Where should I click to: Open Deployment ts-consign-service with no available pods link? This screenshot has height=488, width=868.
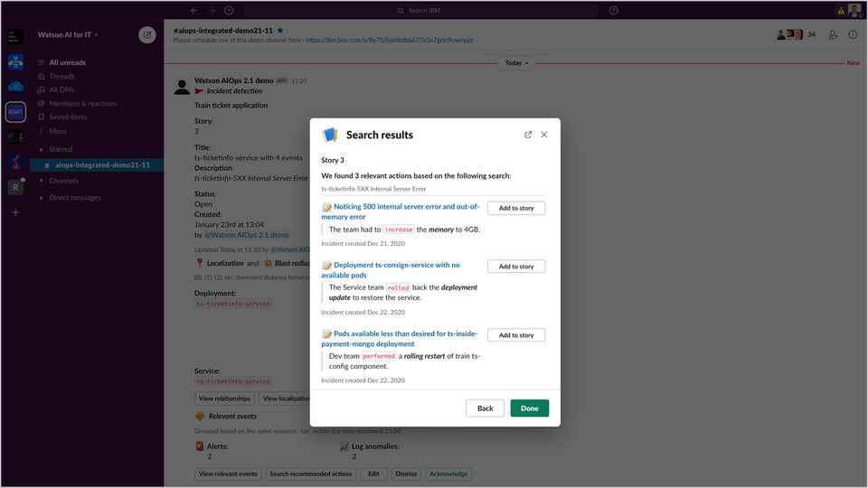coord(391,270)
